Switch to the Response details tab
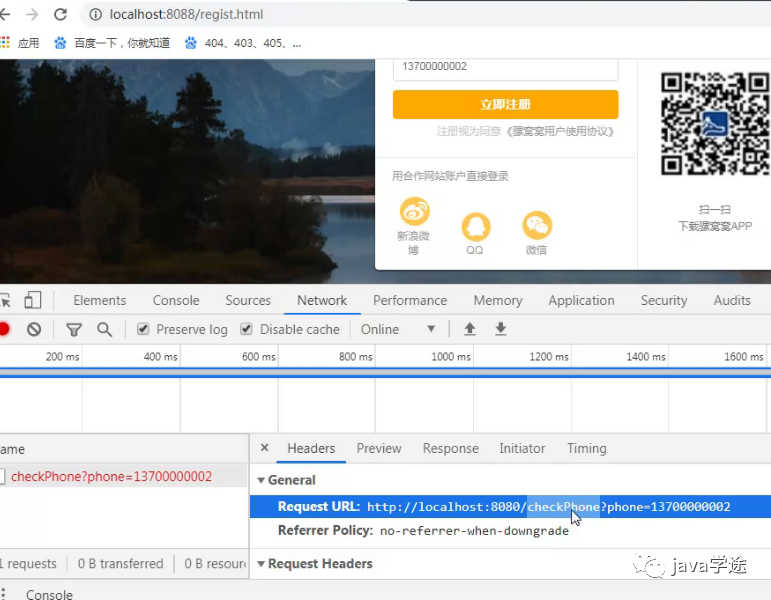This screenshot has width=771, height=600. click(x=450, y=449)
